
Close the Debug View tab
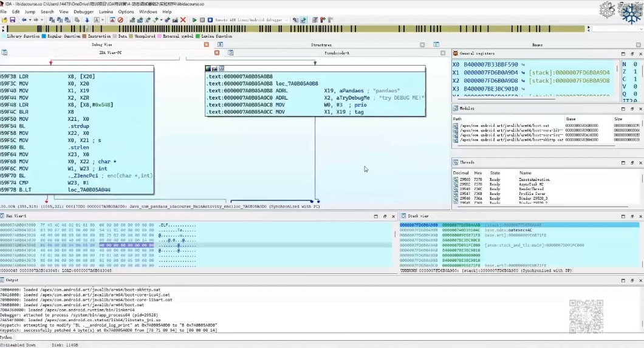pyautogui.click(x=207, y=44)
